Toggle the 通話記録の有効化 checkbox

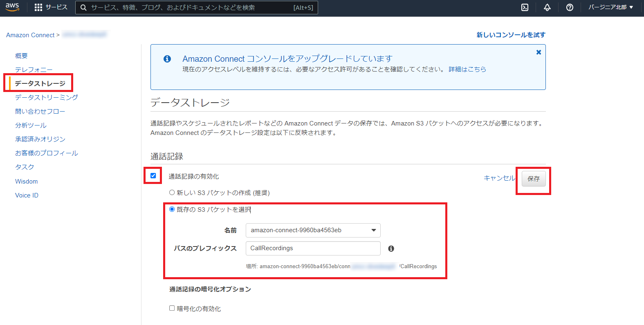click(153, 176)
